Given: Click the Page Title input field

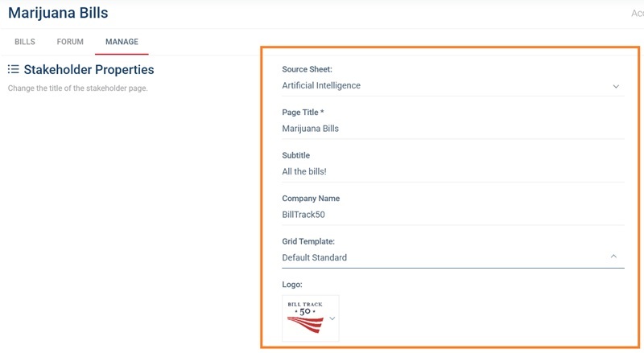Looking at the screenshot, I should click(452, 129).
